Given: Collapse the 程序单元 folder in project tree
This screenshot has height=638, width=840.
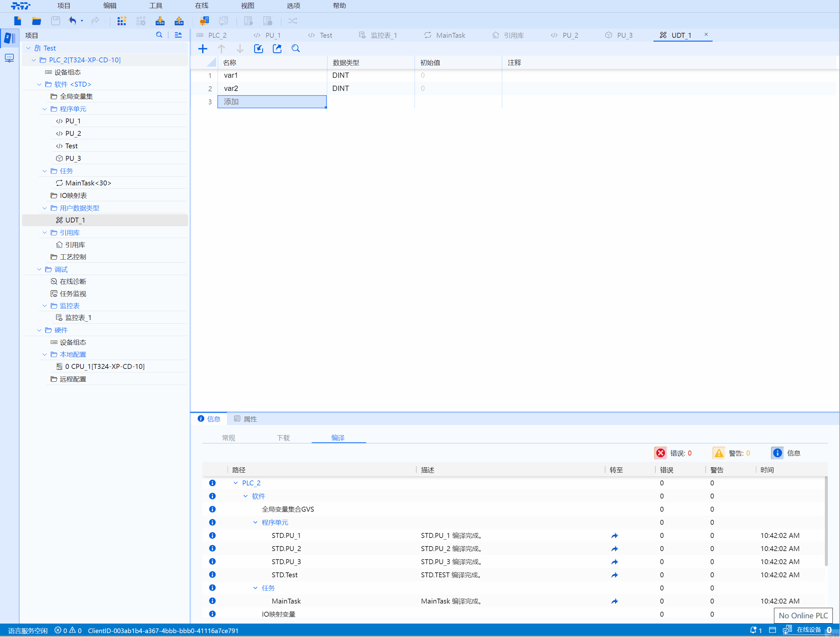Looking at the screenshot, I should pyautogui.click(x=45, y=109).
